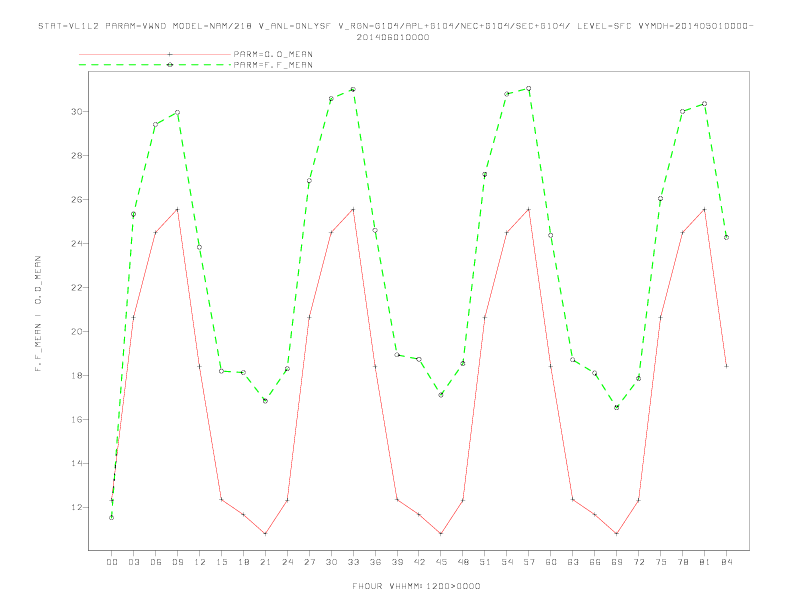Click the green circle marker at hour 00
The width and height of the screenshot is (792, 612).
tap(112, 518)
